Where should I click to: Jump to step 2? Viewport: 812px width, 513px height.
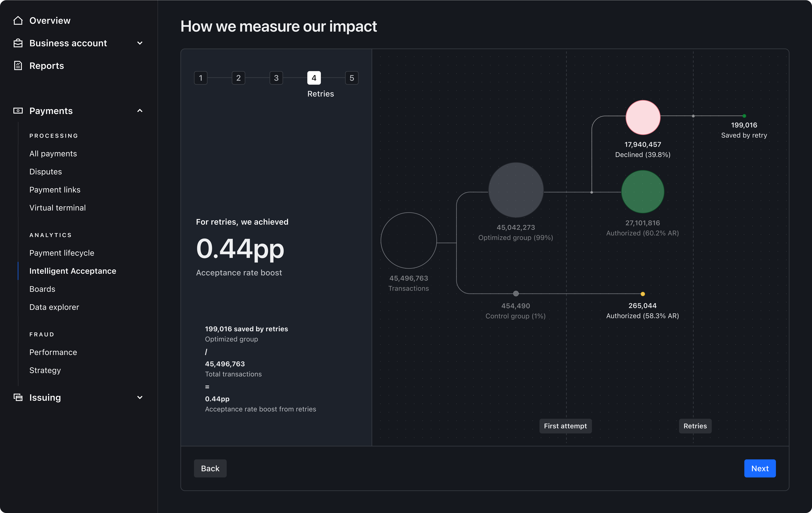click(238, 78)
